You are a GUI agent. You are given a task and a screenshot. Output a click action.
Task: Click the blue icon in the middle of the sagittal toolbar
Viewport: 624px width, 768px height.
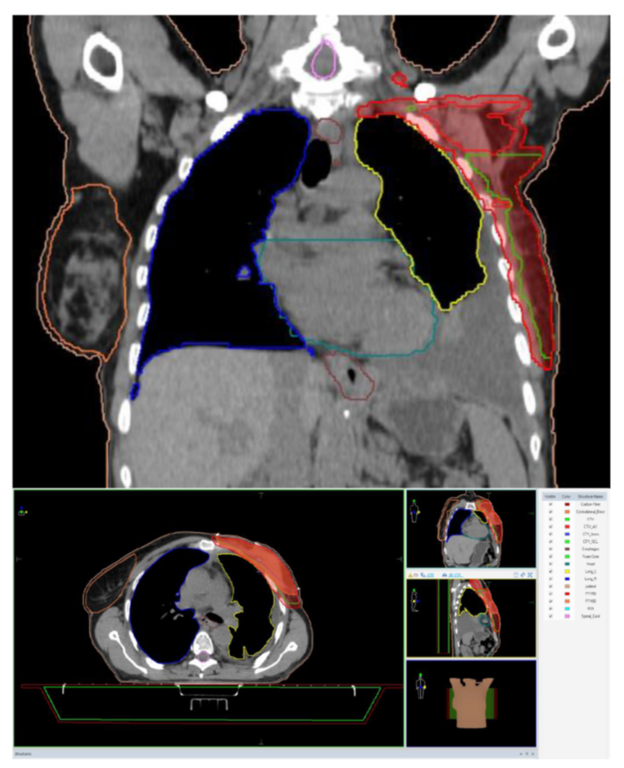[444, 575]
